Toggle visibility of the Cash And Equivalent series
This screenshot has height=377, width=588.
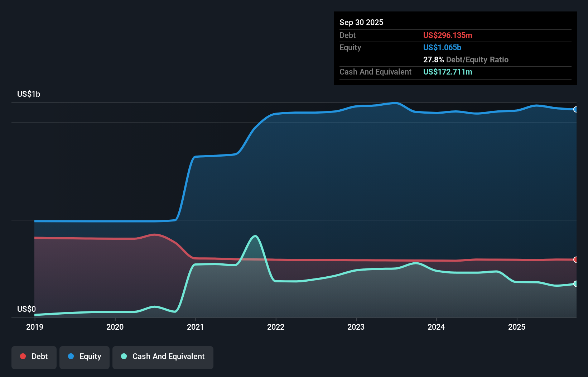pyautogui.click(x=163, y=357)
